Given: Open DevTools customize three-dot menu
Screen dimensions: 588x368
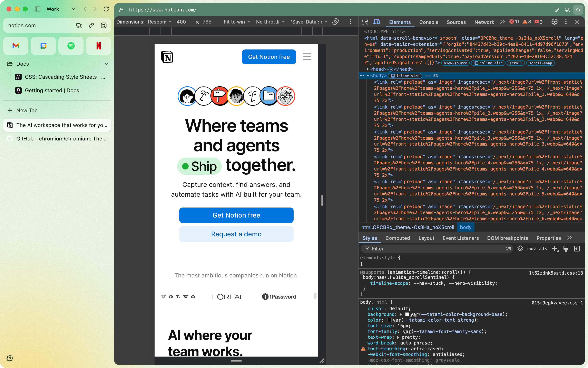Looking at the screenshot, I should pyautogui.click(x=566, y=22).
